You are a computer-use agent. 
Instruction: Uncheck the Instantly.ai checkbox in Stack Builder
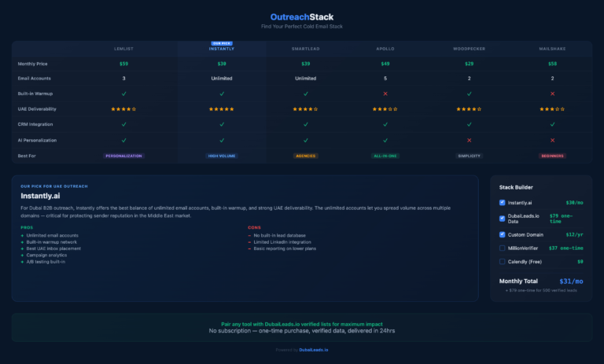pyautogui.click(x=503, y=203)
